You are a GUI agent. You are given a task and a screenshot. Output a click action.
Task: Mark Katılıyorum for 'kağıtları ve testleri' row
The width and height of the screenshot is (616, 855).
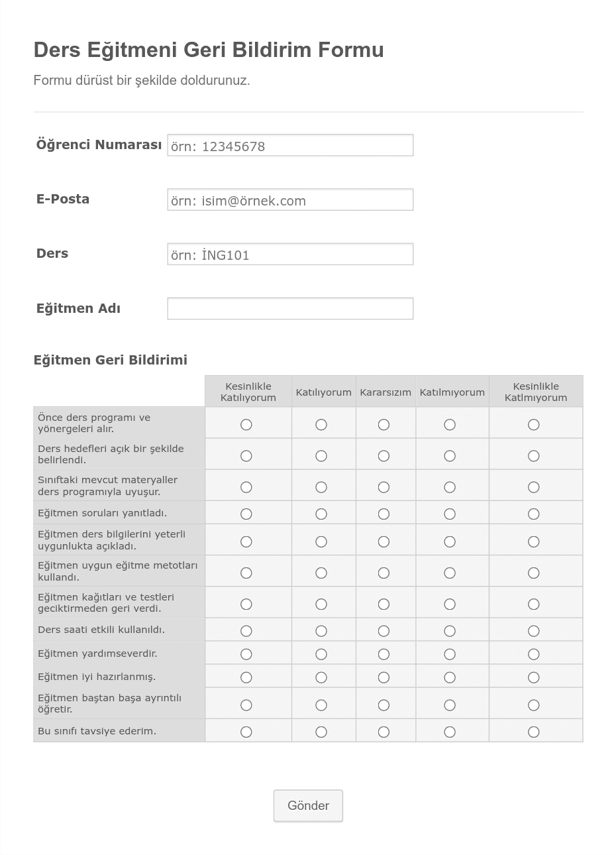(321, 604)
